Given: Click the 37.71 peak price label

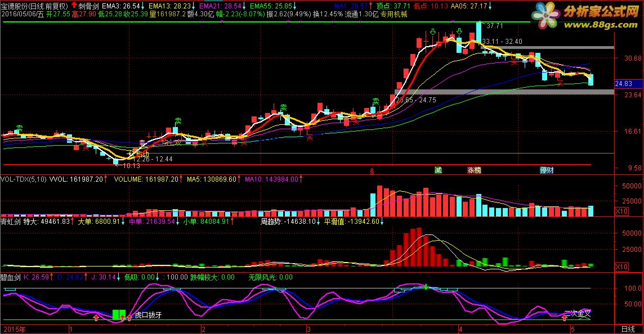Looking at the screenshot, I should pos(494,26).
